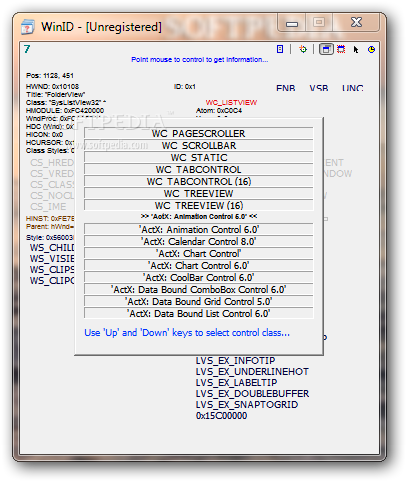
Task: Click the 0x15C00000 value
Action: [221, 416]
